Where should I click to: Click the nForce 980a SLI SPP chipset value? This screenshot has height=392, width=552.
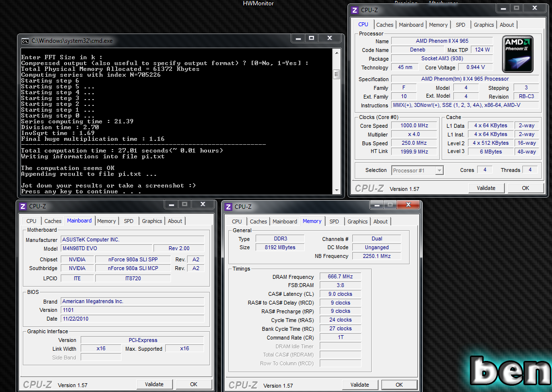coord(133,259)
